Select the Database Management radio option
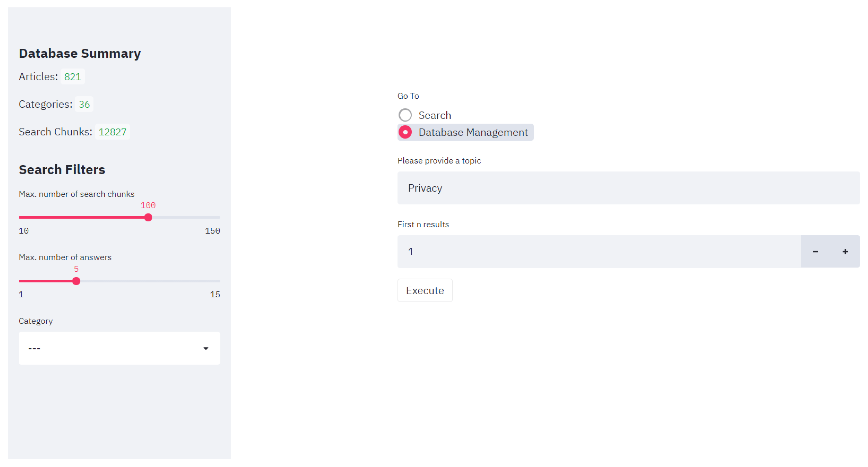Viewport: 868px width, 467px height. click(x=405, y=132)
